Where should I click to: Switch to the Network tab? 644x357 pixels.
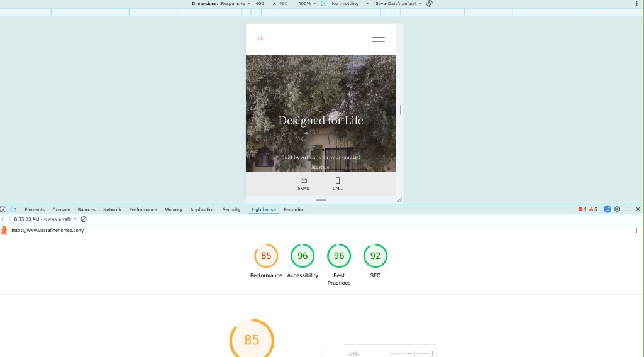coord(112,209)
